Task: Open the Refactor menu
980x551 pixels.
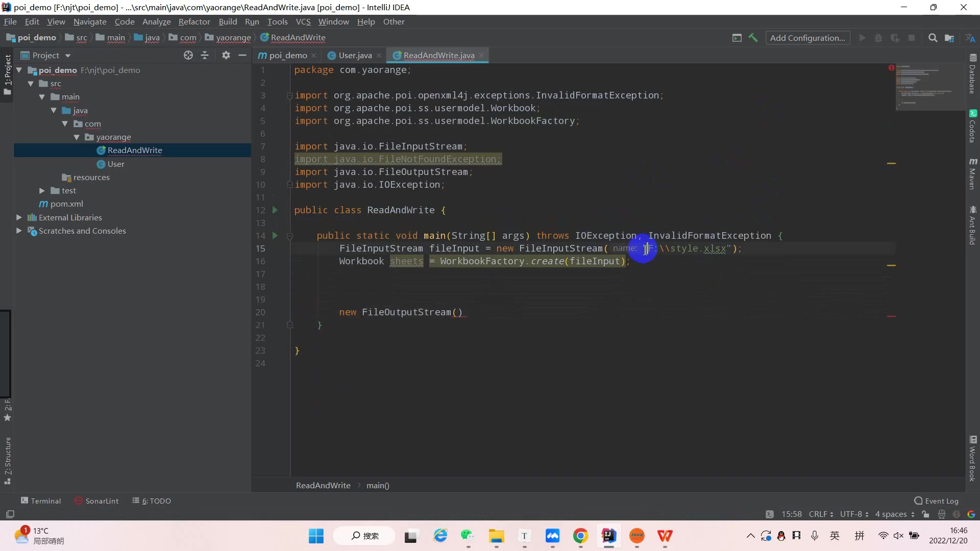Action: pos(194,22)
